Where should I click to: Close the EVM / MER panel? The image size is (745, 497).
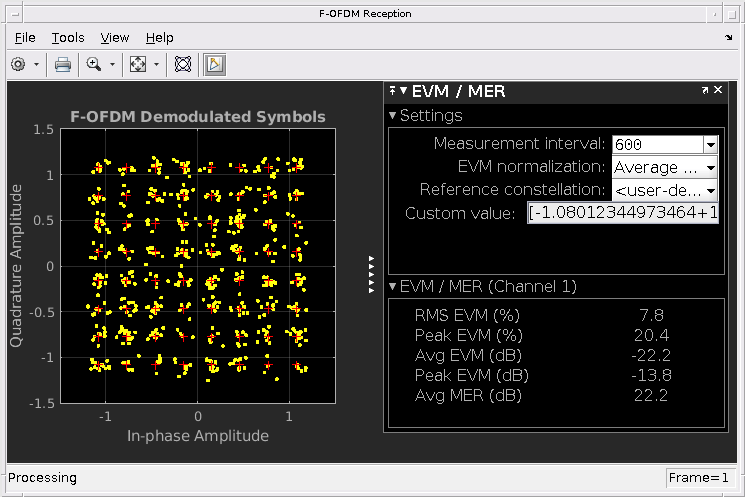click(x=718, y=89)
